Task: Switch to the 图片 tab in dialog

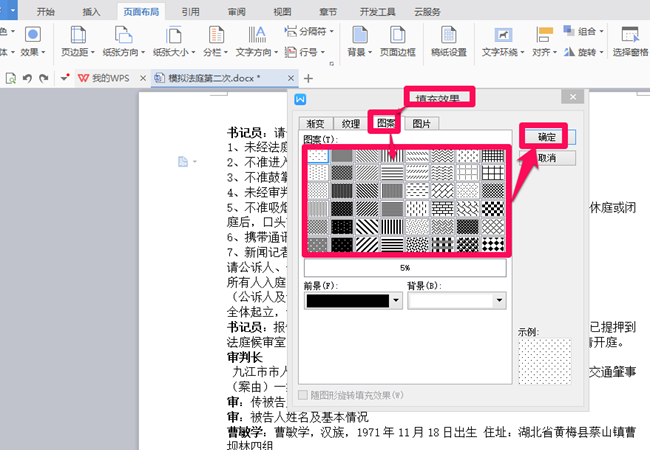Action: [x=421, y=123]
